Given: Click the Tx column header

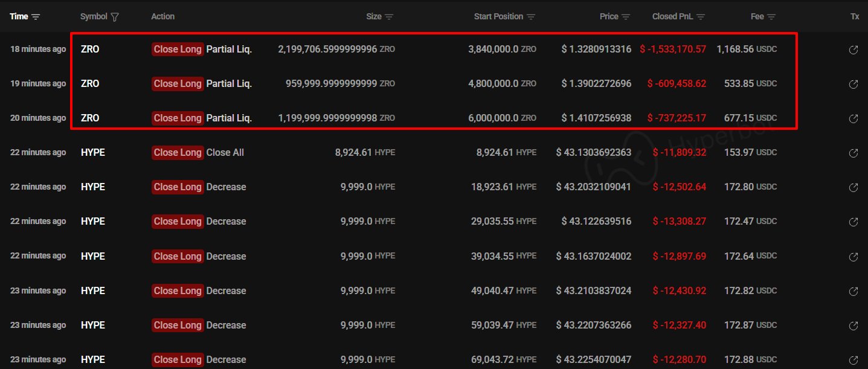Looking at the screenshot, I should click(855, 16).
